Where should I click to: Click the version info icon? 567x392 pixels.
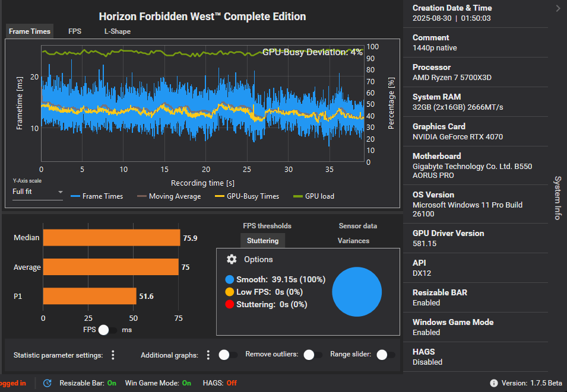coord(493,383)
